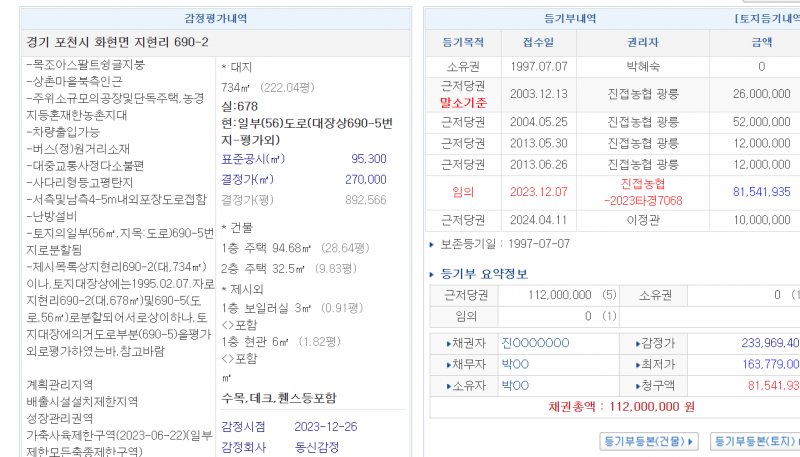Open the 등기부등본(건물) document button
The width and height of the screenshot is (800, 457).
pyautogui.click(x=649, y=440)
